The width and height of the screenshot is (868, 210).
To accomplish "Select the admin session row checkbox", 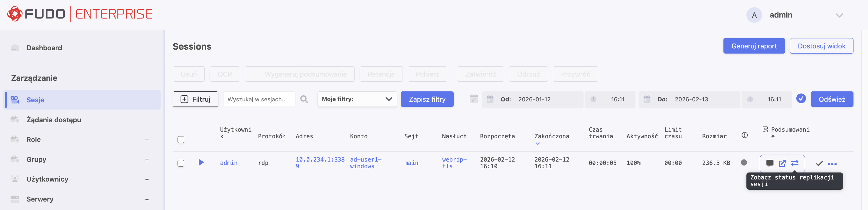I will pos(181,163).
